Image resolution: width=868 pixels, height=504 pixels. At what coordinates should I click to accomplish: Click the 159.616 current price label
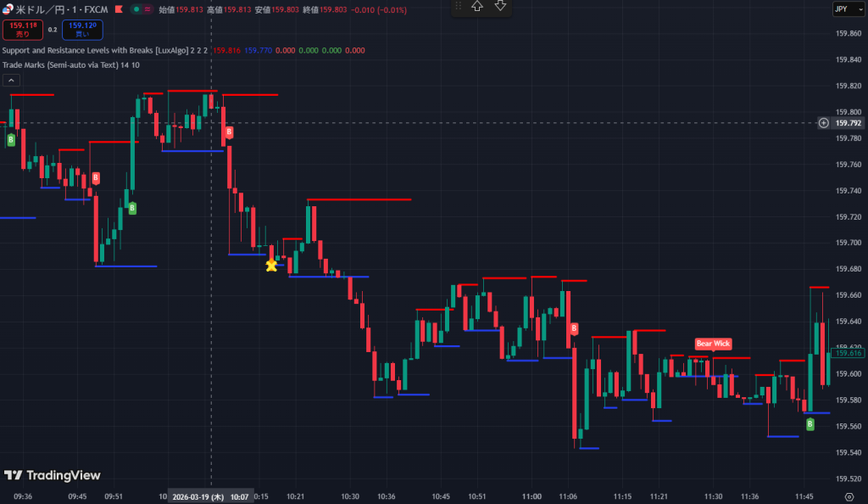[x=848, y=353]
